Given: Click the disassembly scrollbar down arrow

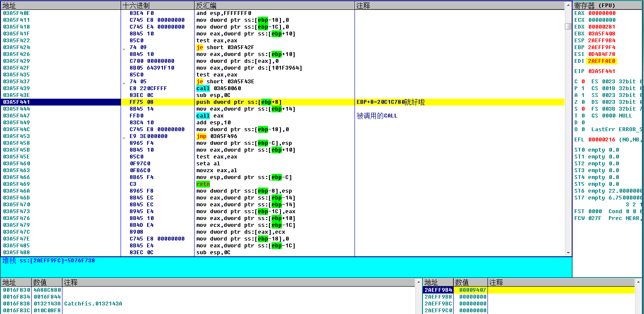Looking at the screenshot, I should click(568, 253).
